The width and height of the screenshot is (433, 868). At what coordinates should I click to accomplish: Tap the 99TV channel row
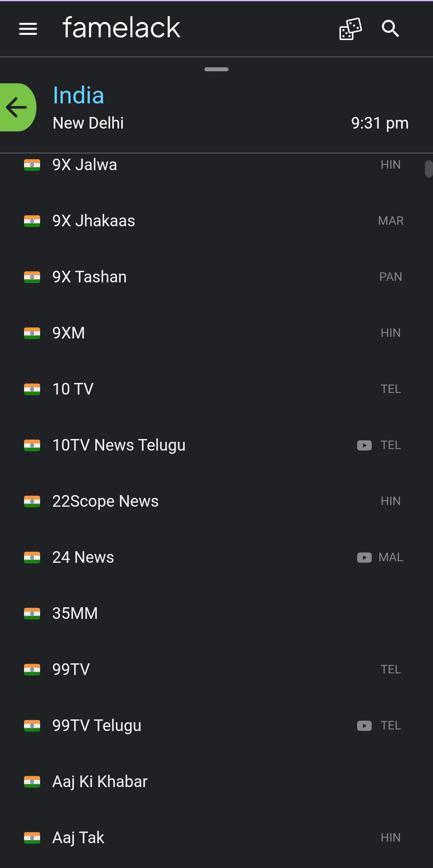coord(71,670)
